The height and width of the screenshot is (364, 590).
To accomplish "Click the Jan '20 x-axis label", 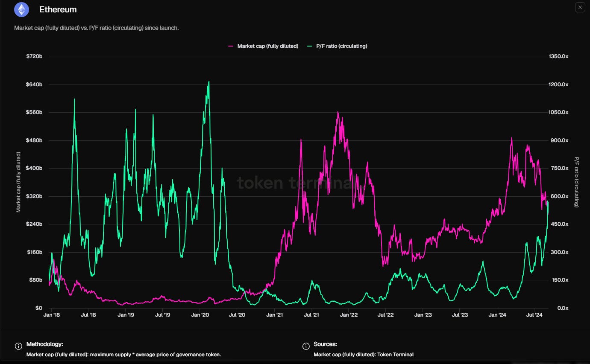I will click(200, 315).
